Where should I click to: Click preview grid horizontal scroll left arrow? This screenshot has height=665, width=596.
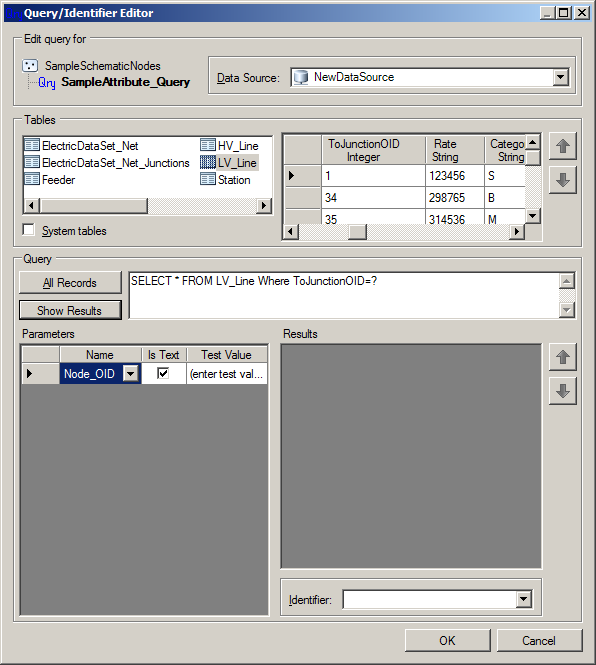tap(291, 232)
